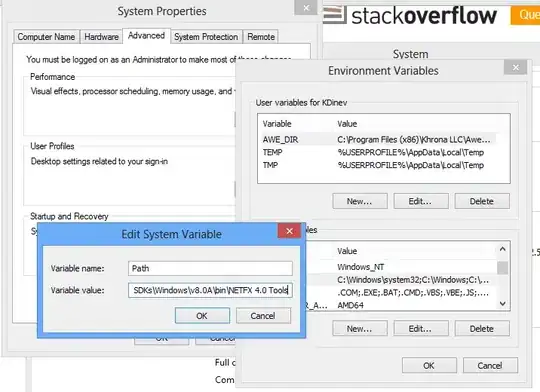Viewport: 540px width, 392px height.
Task: Click the Stack Overflow logo
Action: click(410, 15)
